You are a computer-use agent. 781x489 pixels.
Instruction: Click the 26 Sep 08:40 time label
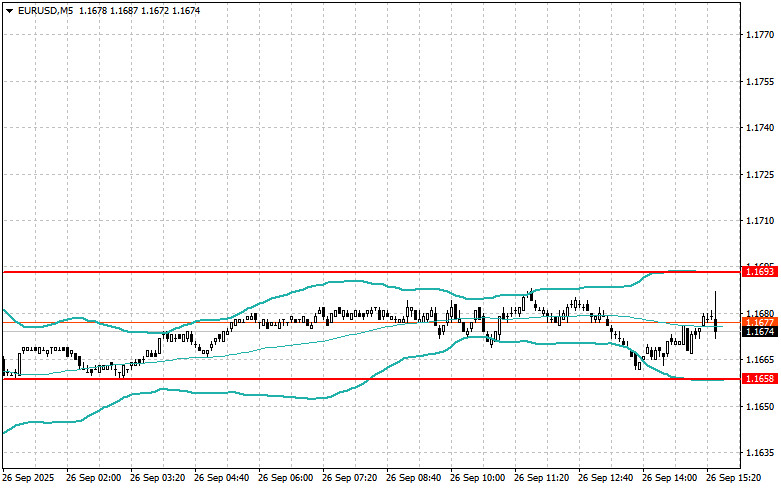click(x=413, y=478)
